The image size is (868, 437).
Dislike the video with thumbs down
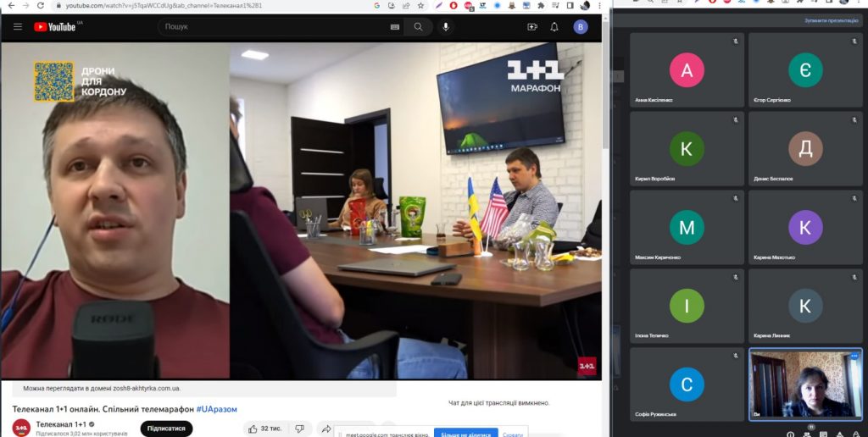[299, 429]
